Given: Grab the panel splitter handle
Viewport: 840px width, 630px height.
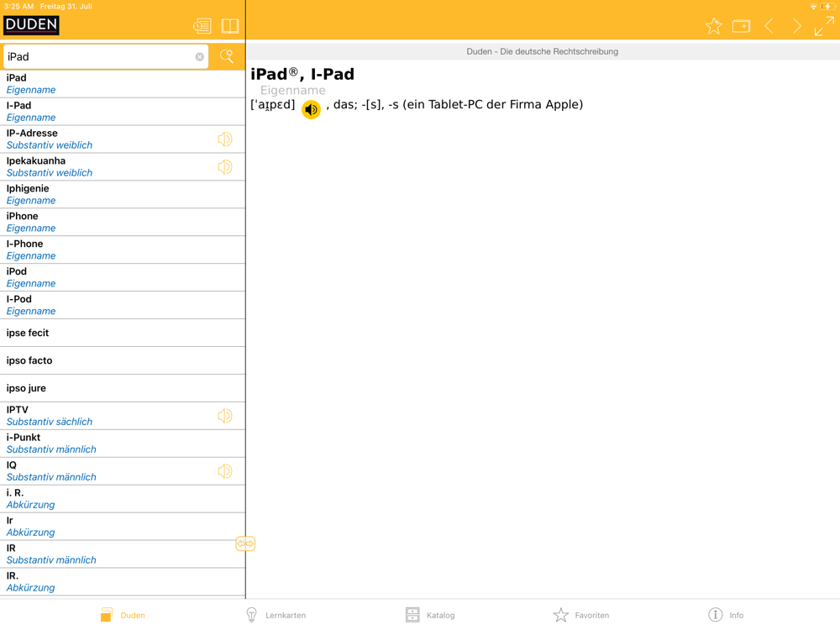Looking at the screenshot, I should click(245, 543).
